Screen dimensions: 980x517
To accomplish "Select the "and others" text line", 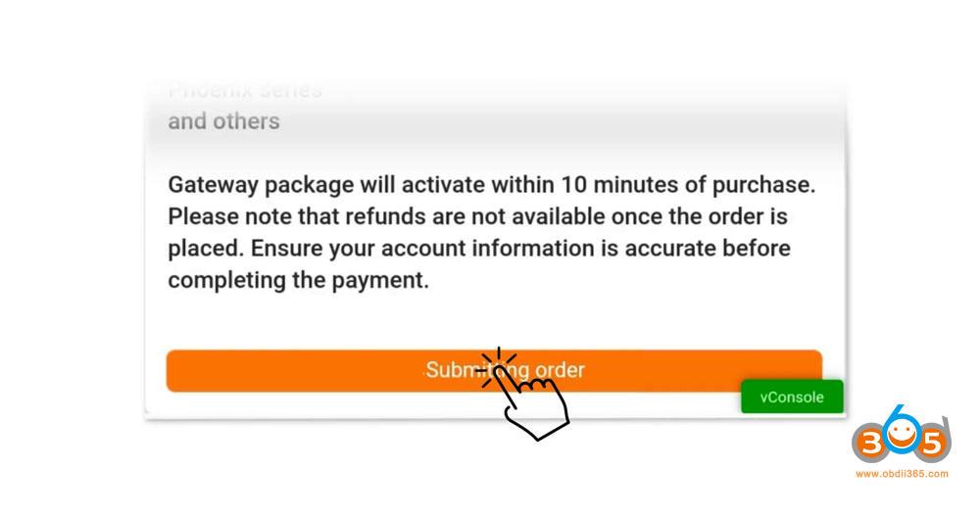I will pos(223,121).
